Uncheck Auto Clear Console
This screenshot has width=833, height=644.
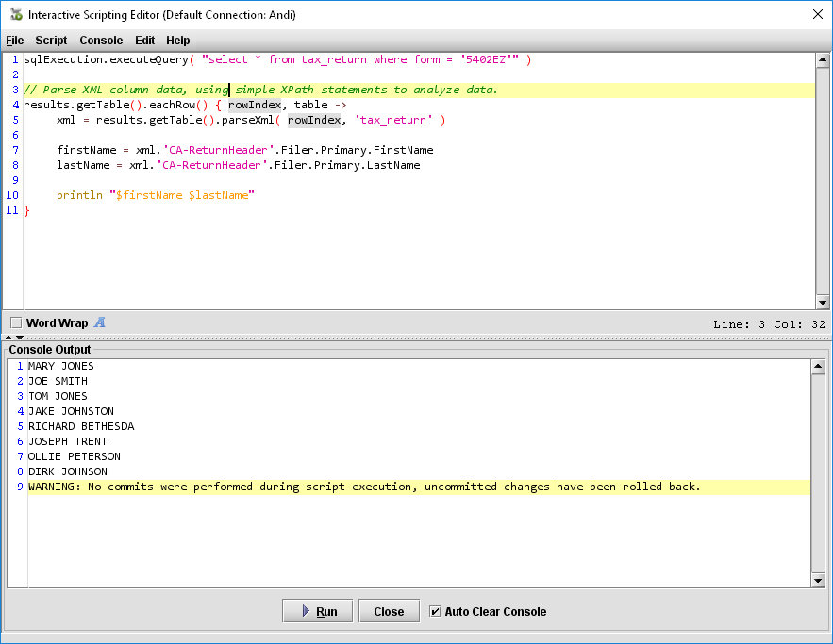435,611
